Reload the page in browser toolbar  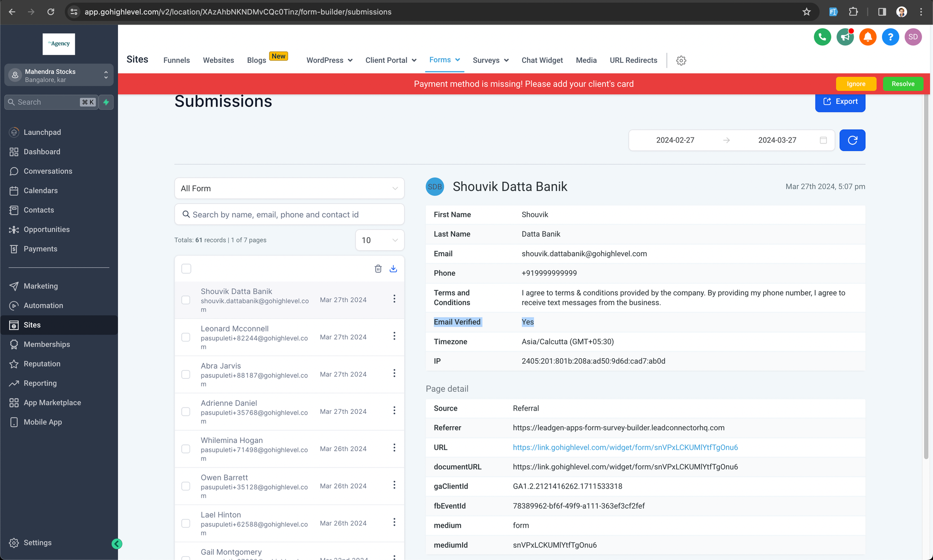[51, 12]
